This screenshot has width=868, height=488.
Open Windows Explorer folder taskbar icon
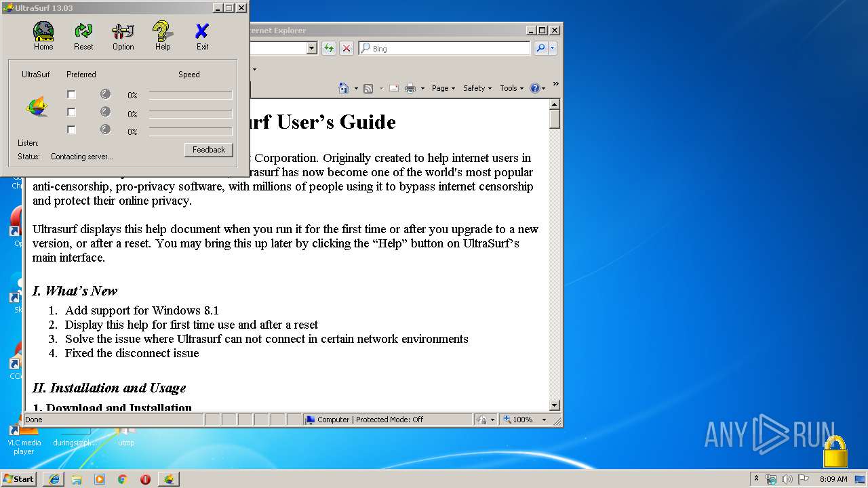(x=77, y=479)
